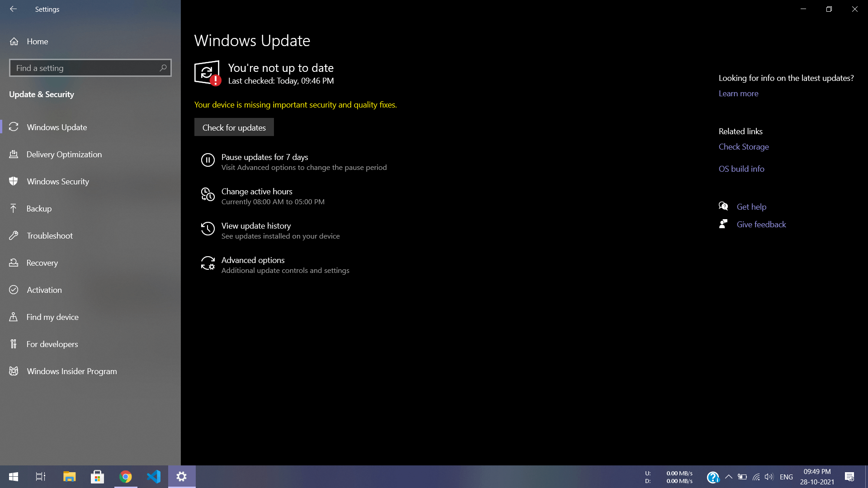Image resolution: width=868 pixels, height=488 pixels.
Task: Select Delivery Optimization in the sidebar
Action: coord(90,154)
